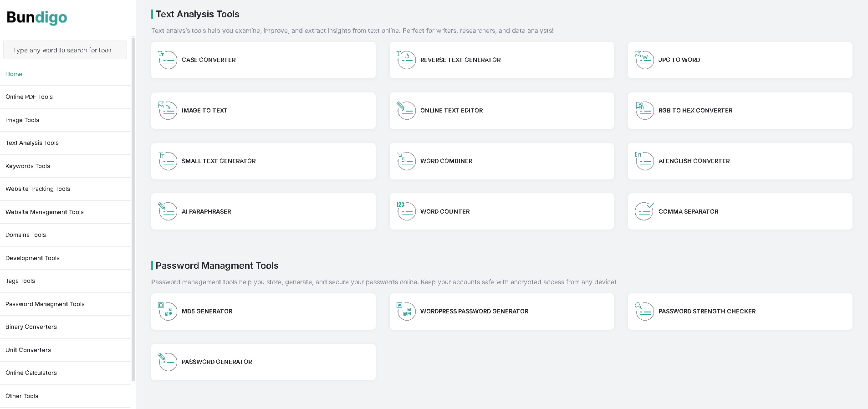This screenshot has width=868, height=409.
Task: Select the AI English Converter icon
Action: [x=644, y=161]
